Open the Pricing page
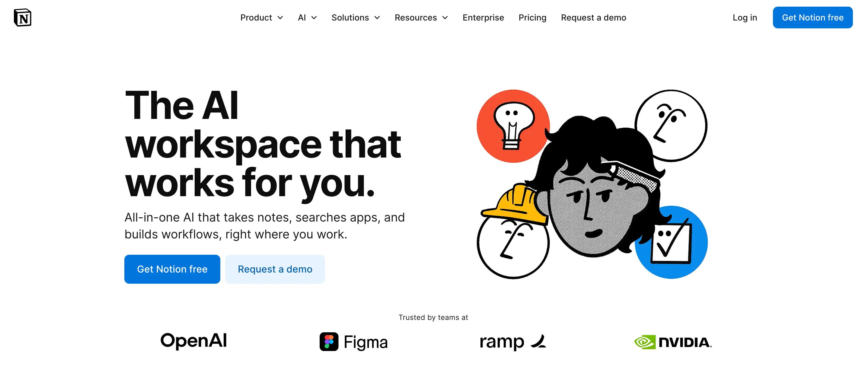Screen dimensions: 868x367 tap(532, 18)
